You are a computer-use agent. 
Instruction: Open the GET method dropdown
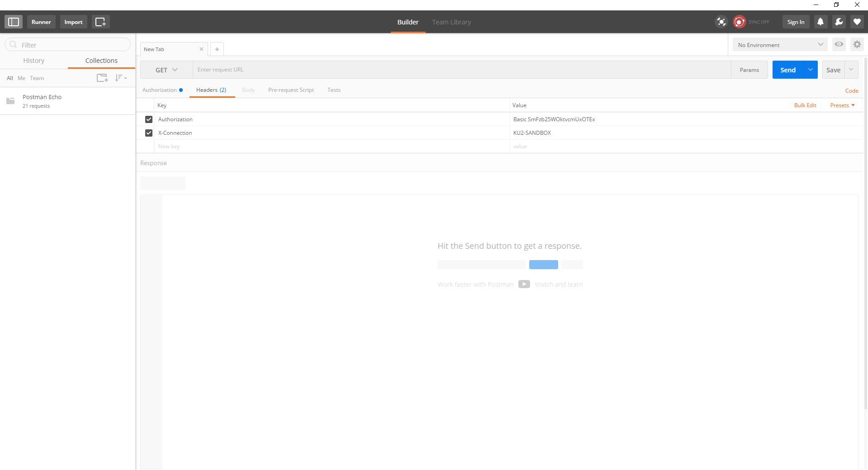[x=166, y=70]
